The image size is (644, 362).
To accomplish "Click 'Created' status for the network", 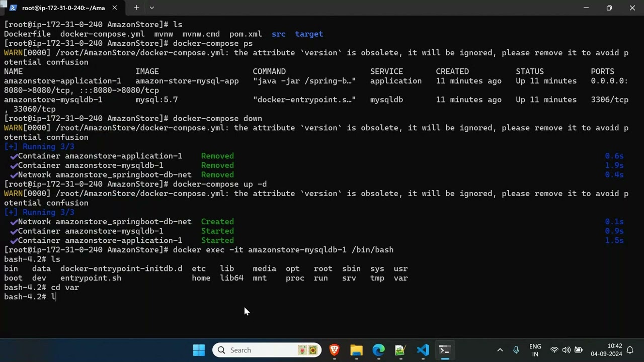I will click(217, 222).
